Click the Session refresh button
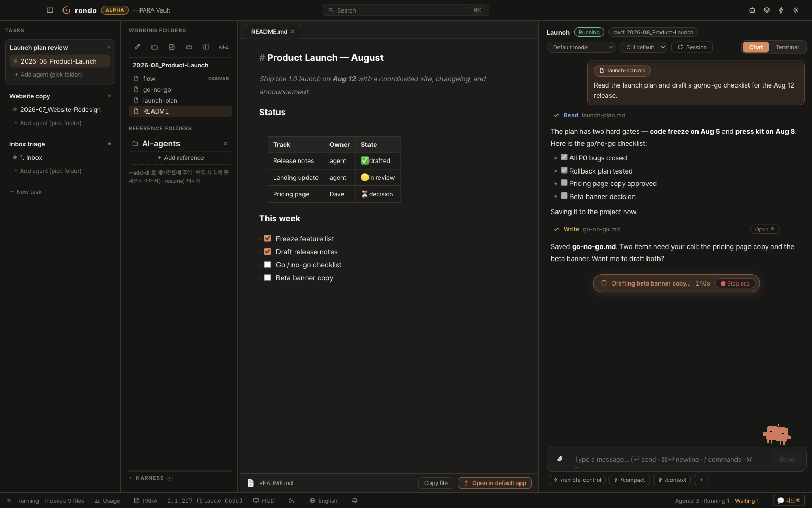 tap(692, 47)
